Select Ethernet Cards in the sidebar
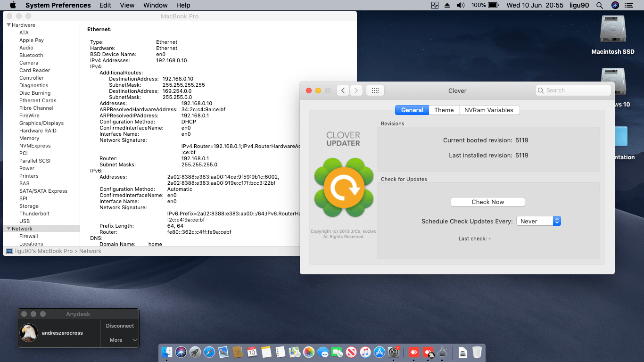This screenshot has width=644, height=362. point(38,100)
